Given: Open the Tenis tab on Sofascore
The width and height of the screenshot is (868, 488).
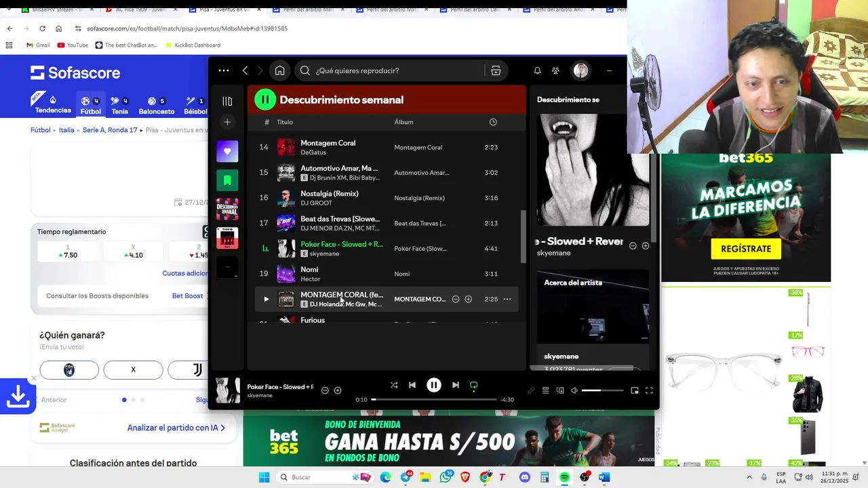Looking at the screenshot, I should [119, 105].
